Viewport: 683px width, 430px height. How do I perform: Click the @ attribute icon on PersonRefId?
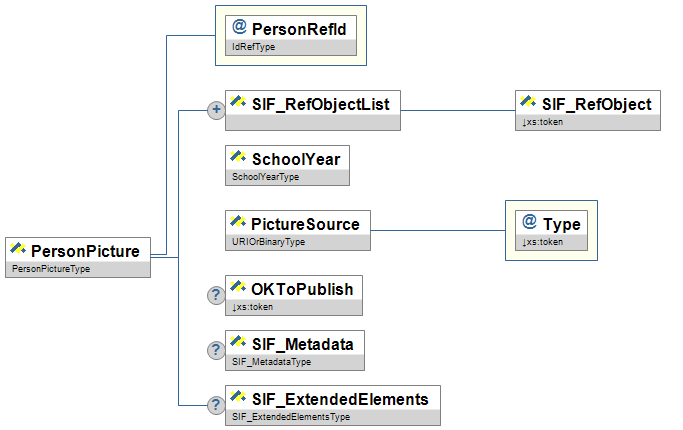click(239, 28)
